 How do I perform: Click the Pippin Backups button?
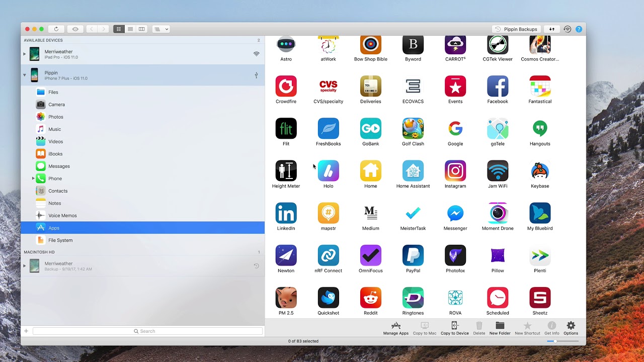pyautogui.click(x=516, y=29)
